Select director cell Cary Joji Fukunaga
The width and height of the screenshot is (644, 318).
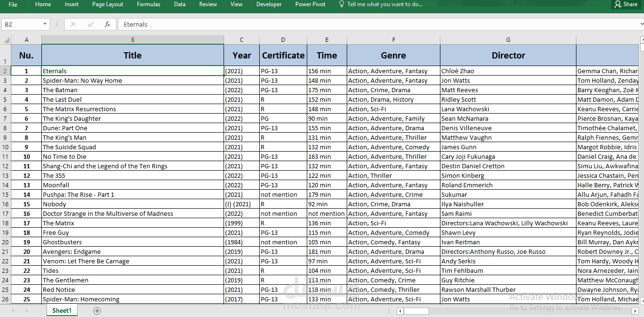click(x=508, y=156)
